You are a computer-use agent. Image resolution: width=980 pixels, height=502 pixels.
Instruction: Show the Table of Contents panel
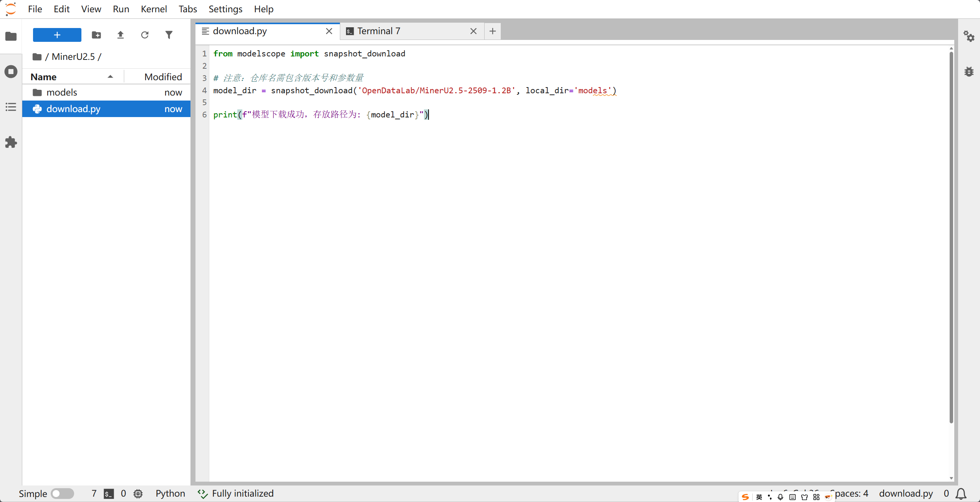click(11, 107)
